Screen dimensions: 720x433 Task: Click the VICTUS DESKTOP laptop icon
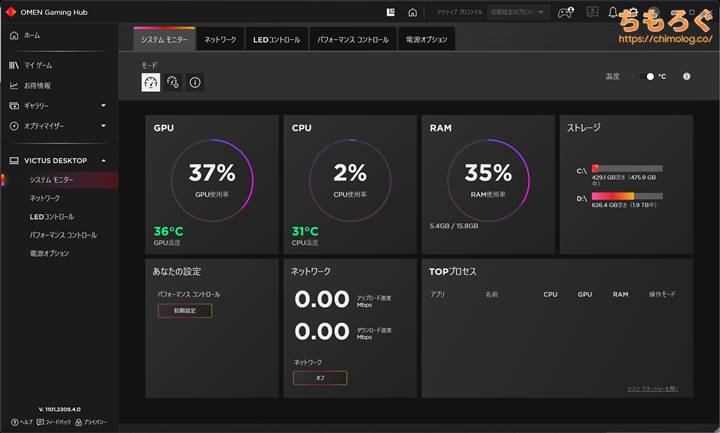click(14, 161)
